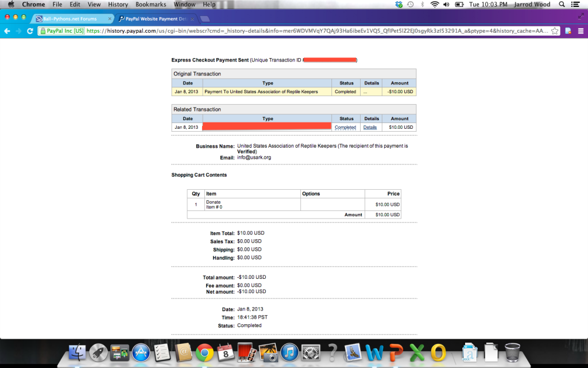The width and height of the screenshot is (588, 368).
Task: Open Launchpad rocket icon in Dock
Action: 99,352
